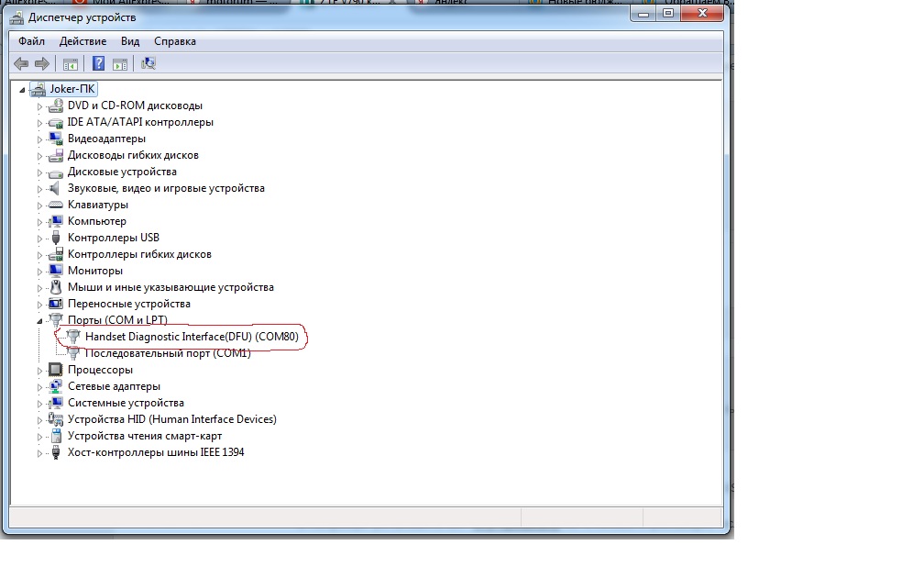Image resolution: width=924 pixels, height=578 pixels.
Task: Select Handset Diagnostic Interface(DFU) (COM80)
Action: tap(192, 337)
